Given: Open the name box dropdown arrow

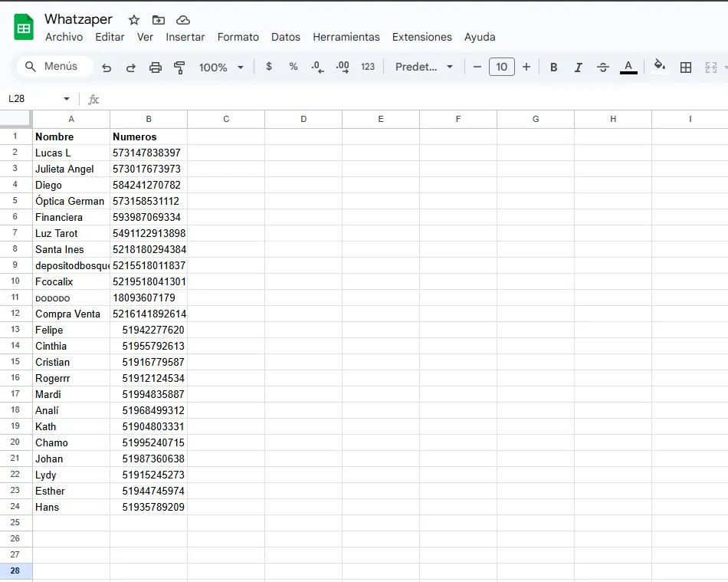Looking at the screenshot, I should (x=67, y=99).
